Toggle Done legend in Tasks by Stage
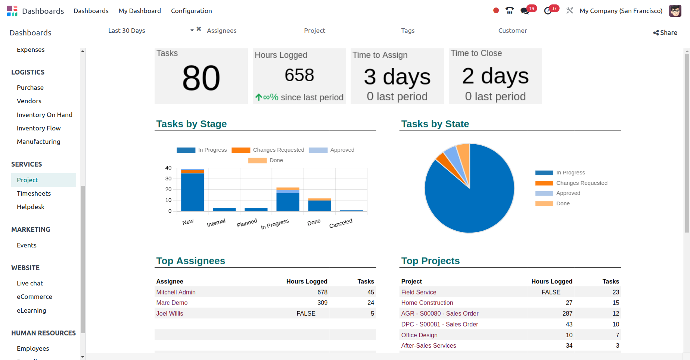 coord(266,160)
